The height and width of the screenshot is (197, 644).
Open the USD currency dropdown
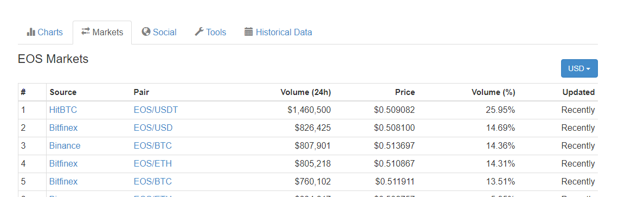579,68
